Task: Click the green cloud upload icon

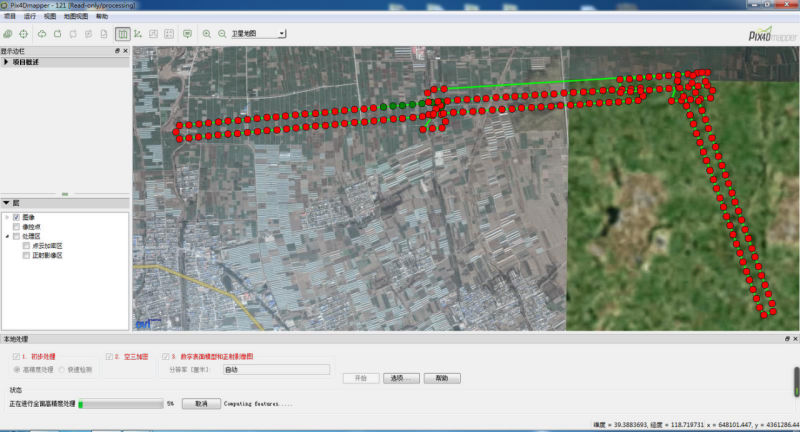Action: pos(41,33)
